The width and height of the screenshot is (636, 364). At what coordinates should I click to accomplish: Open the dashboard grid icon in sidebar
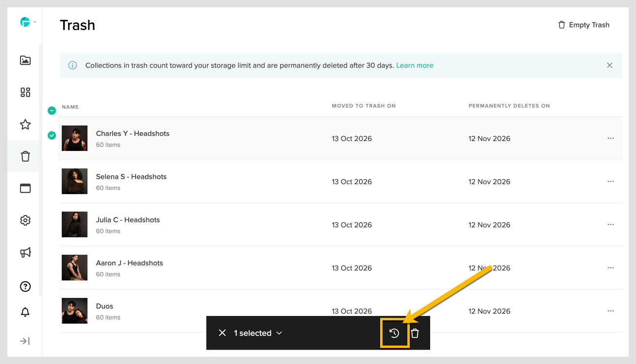tap(25, 92)
